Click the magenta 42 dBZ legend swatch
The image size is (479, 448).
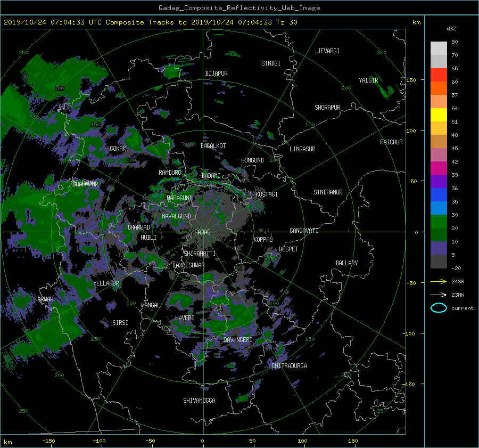(x=439, y=168)
